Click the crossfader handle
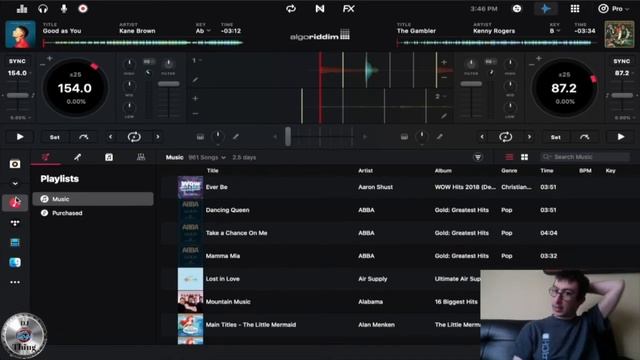Viewport: 640px width, 360px height. click(288, 136)
